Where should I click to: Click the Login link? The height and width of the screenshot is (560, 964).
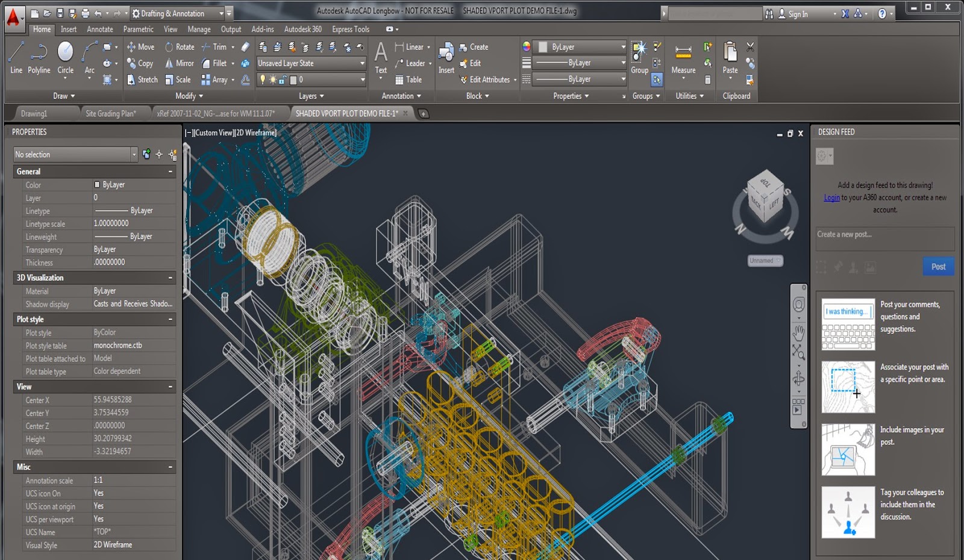pos(831,198)
